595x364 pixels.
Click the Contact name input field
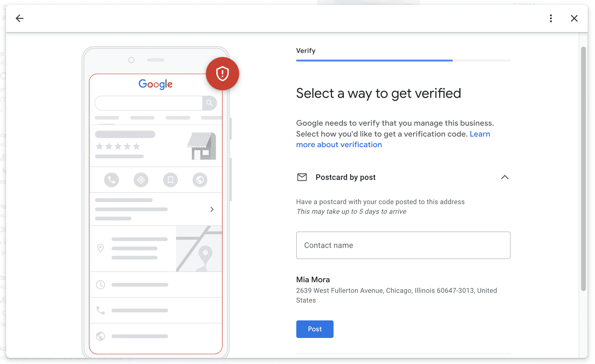tap(403, 245)
